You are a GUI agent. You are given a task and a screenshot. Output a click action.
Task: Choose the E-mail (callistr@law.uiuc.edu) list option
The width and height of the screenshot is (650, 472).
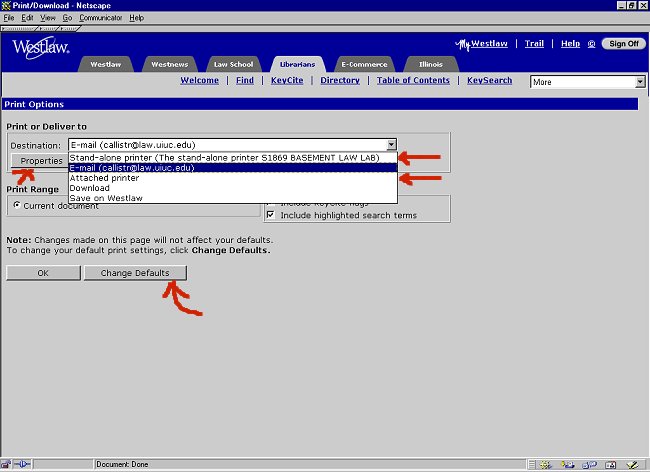point(233,168)
